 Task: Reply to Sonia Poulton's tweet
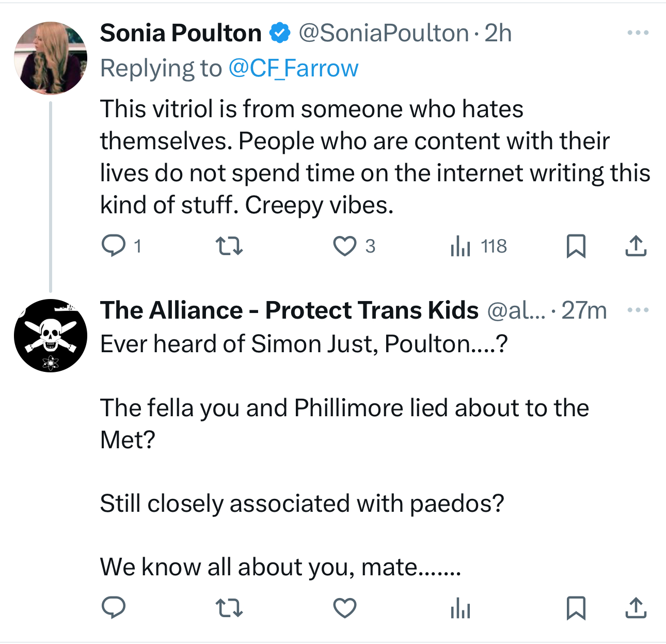[x=114, y=246]
